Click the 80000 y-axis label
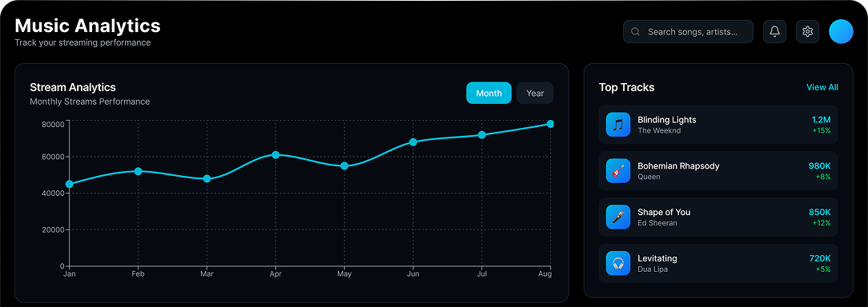This screenshot has width=868, height=307. click(53, 124)
